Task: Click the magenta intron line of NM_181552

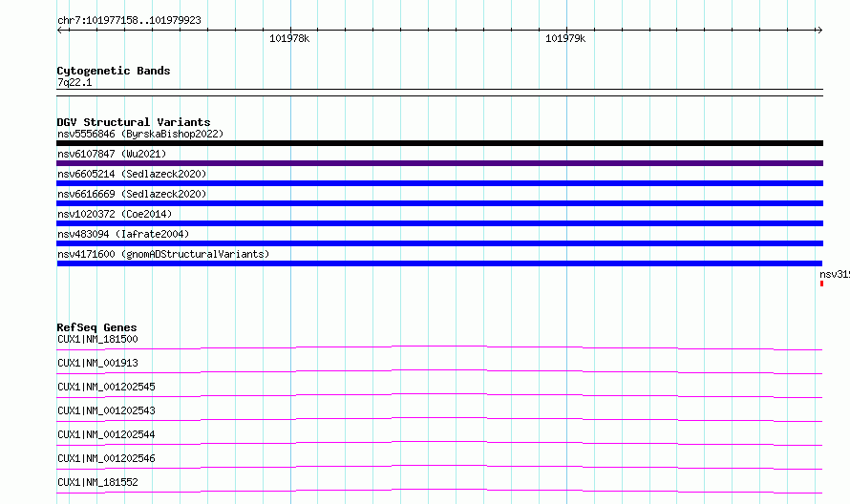Action: coord(439,491)
